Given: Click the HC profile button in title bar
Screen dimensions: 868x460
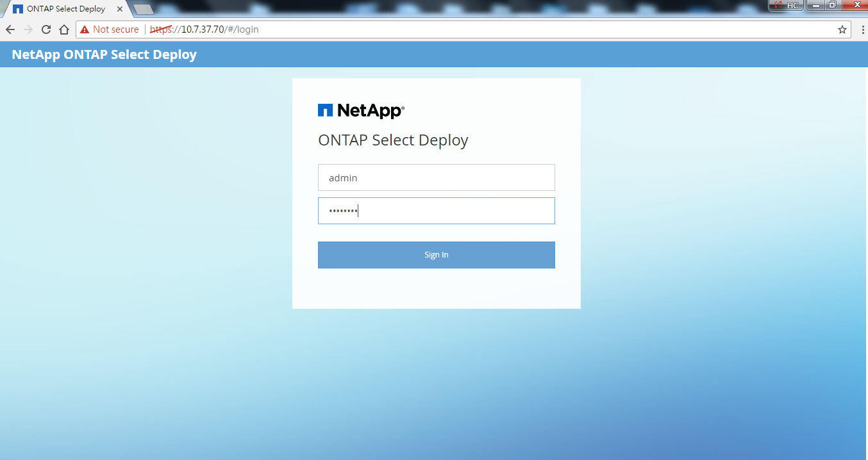Looking at the screenshot, I should pos(787,5).
